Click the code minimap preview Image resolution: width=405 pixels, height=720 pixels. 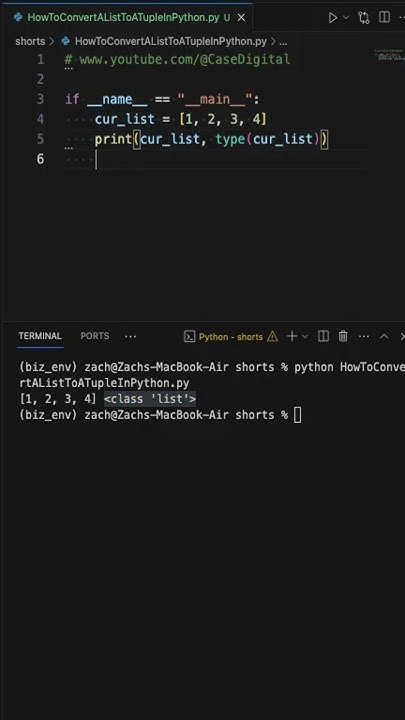pyautogui.click(x=389, y=55)
